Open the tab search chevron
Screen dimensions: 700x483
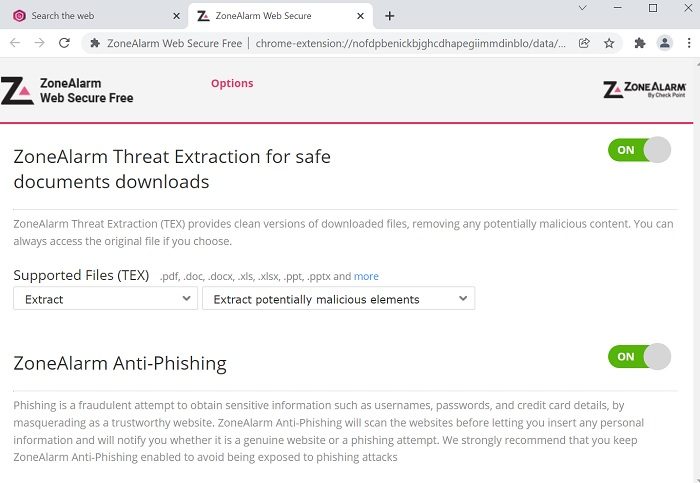click(582, 8)
